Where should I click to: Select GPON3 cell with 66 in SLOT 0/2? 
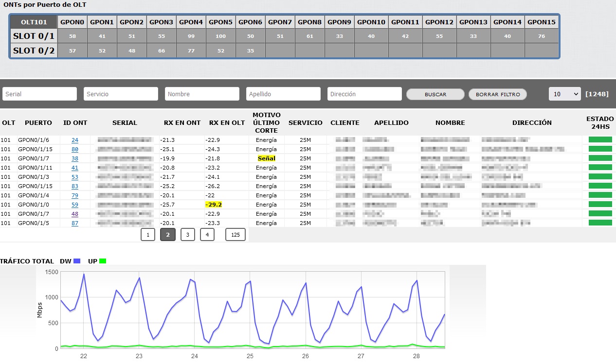(161, 51)
